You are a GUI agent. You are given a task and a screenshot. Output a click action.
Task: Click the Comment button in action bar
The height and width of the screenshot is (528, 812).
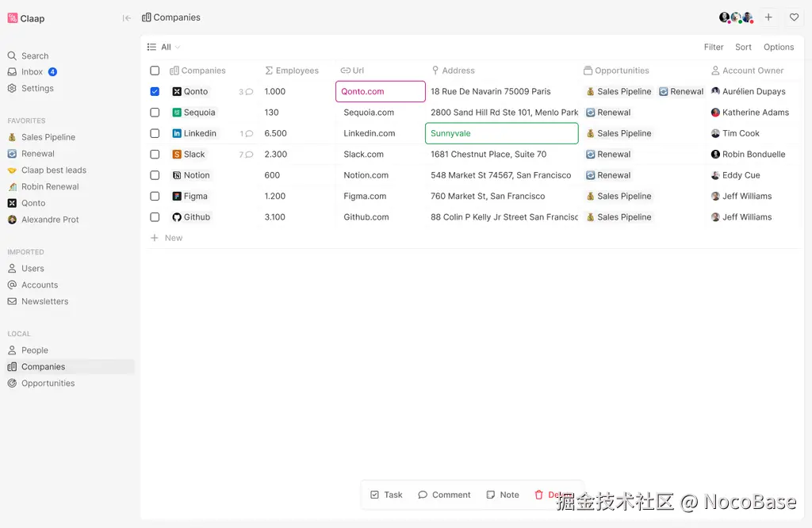(x=444, y=495)
